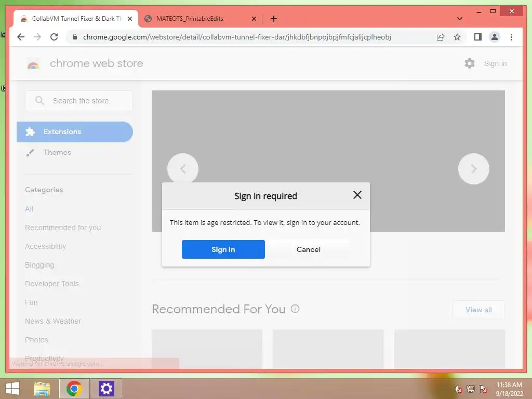This screenshot has width=532, height=399.
Task: Open the settings gear taskbar app
Action: 106,389
